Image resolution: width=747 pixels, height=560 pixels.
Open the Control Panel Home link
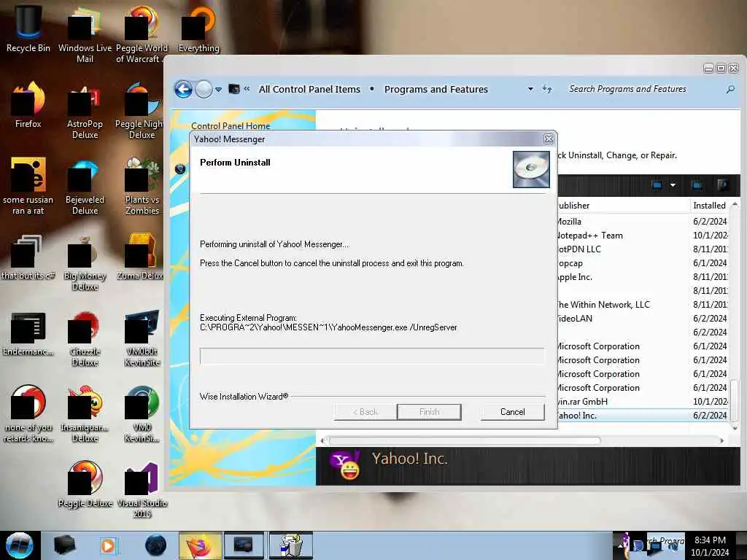(x=231, y=125)
